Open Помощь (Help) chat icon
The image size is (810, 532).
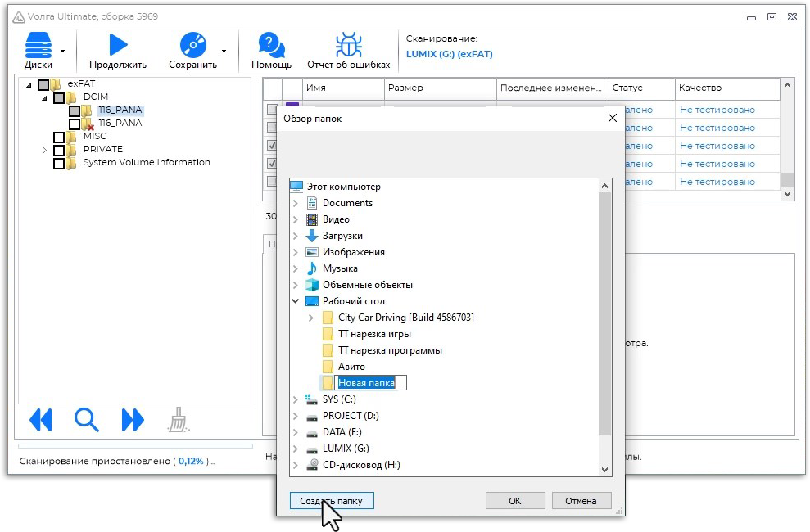click(271, 46)
